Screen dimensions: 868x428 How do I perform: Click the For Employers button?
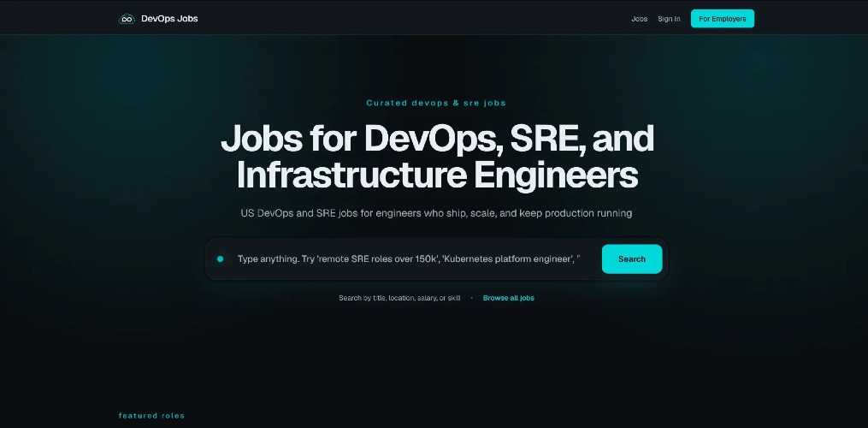click(723, 19)
